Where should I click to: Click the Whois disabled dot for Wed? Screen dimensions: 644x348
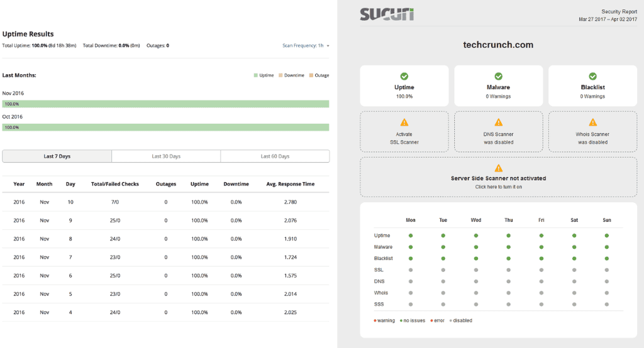click(x=475, y=293)
